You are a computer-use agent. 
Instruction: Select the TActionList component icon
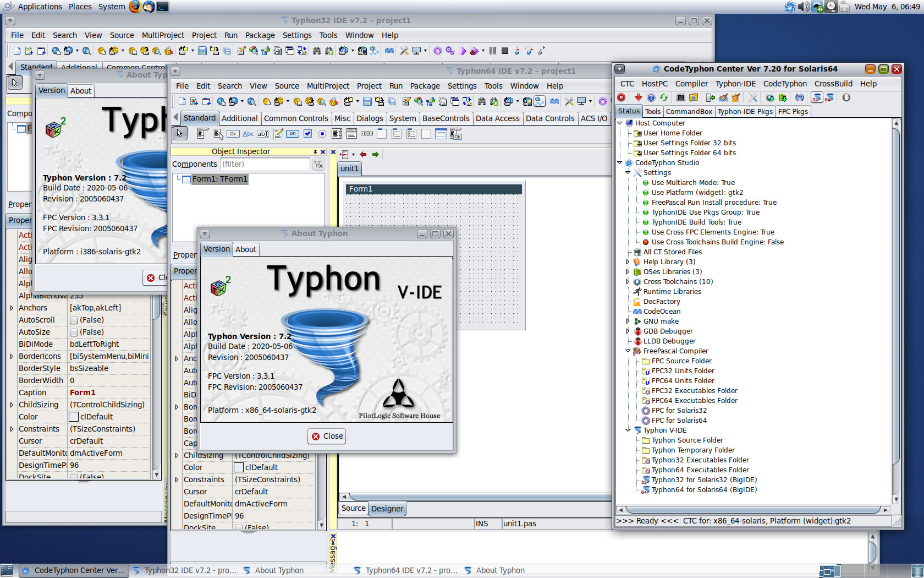456,134
